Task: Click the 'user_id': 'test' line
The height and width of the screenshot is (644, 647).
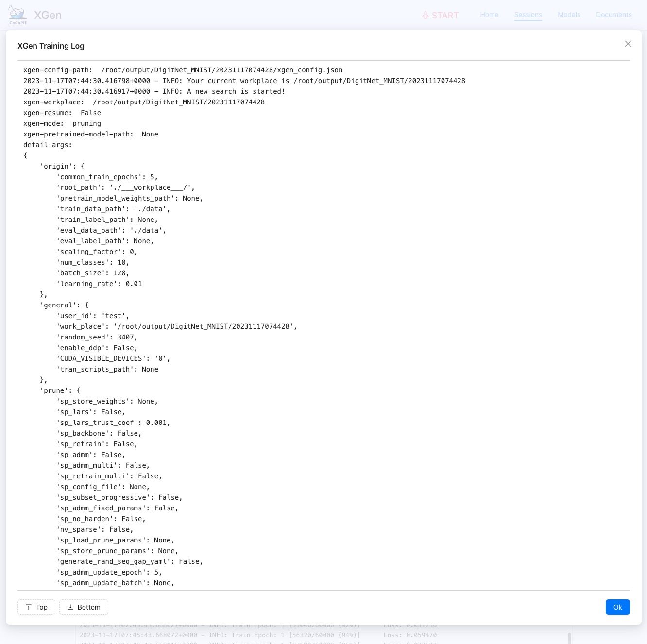Action: click(93, 316)
